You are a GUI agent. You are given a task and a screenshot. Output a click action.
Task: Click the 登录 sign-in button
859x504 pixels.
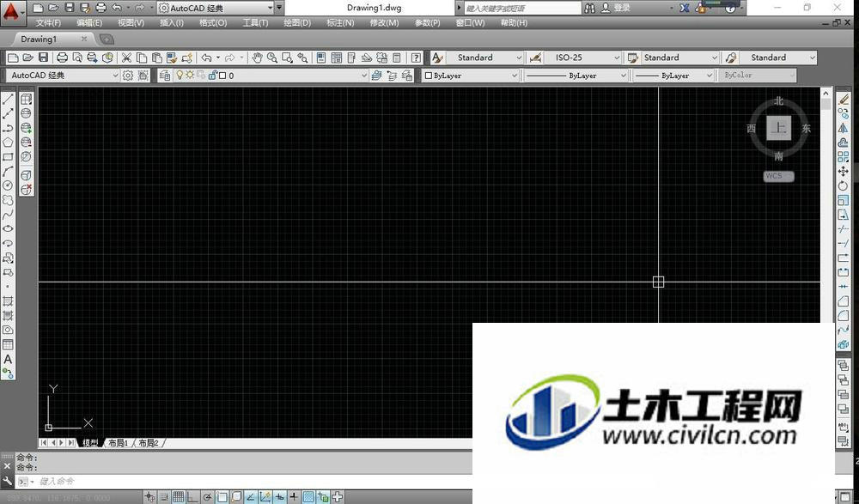(616, 9)
